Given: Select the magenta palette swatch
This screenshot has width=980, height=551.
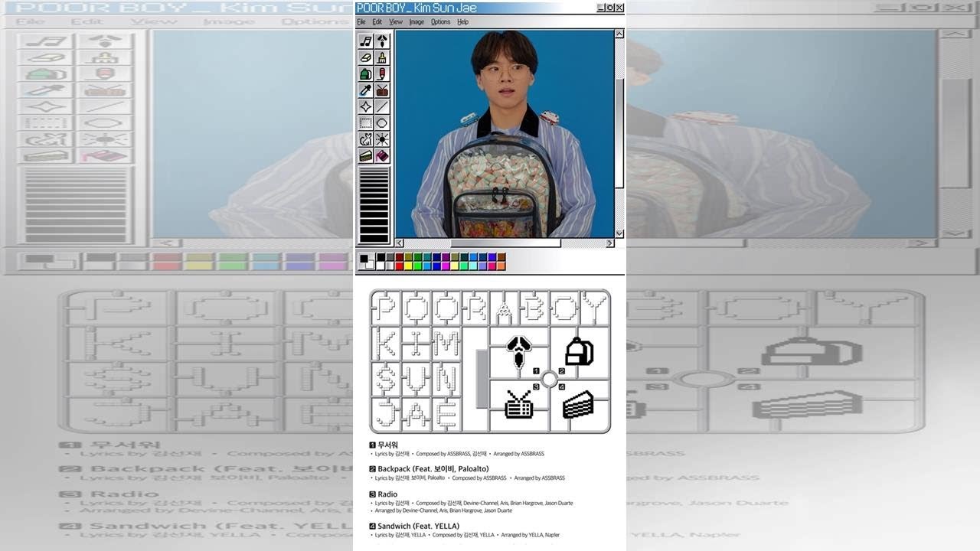Looking at the screenshot, I should pyautogui.click(x=446, y=266).
